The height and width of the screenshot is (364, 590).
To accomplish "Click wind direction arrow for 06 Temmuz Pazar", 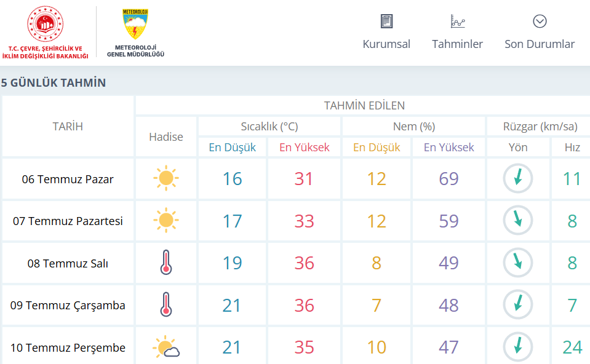I will point(518,178).
